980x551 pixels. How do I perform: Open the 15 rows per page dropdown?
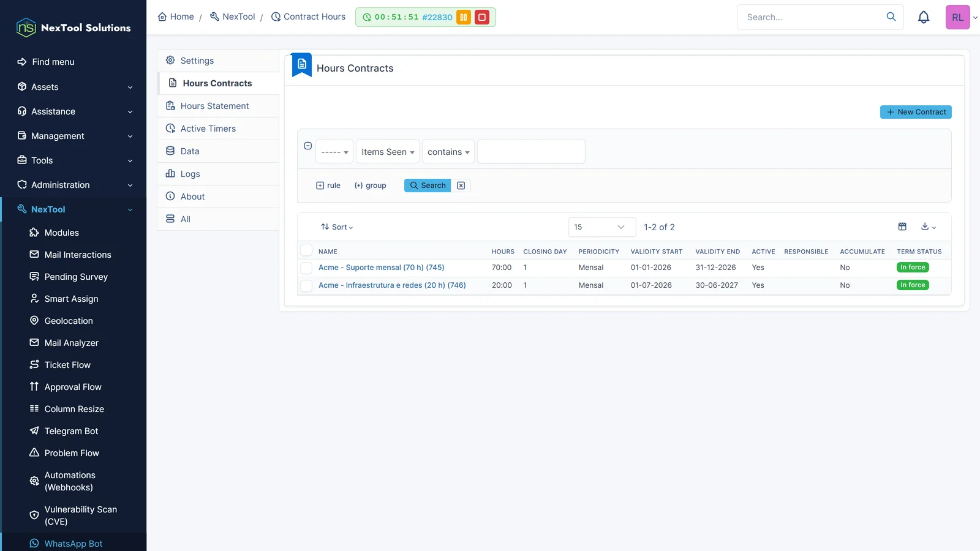tap(602, 227)
